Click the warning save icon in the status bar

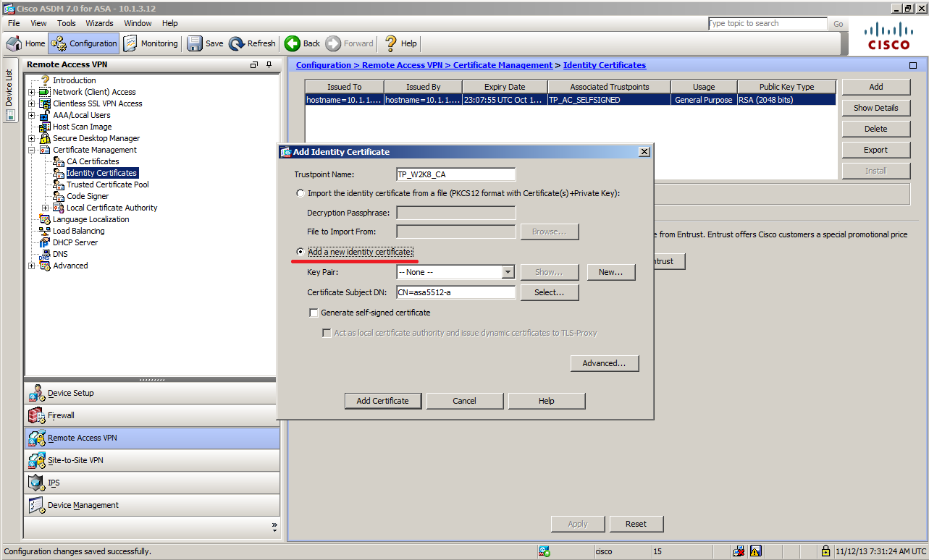tap(755, 551)
